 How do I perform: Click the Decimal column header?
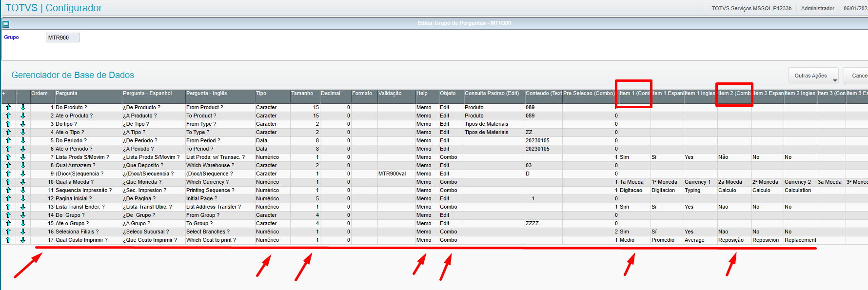(x=335, y=96)
